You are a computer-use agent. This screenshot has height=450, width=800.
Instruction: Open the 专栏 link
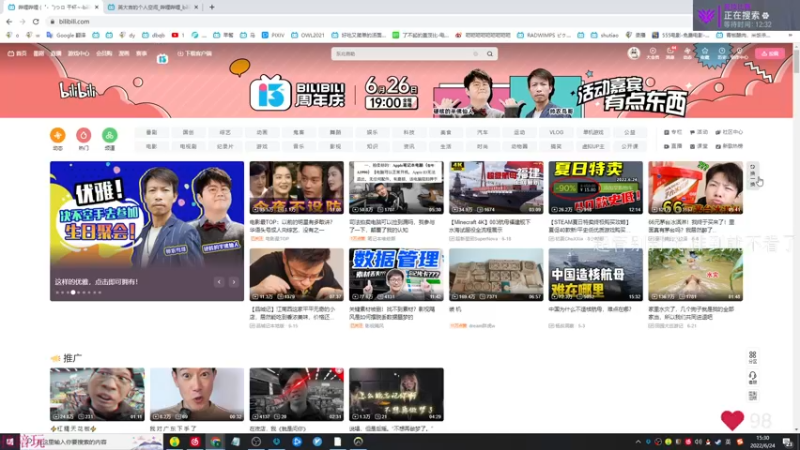[x=673, y=132]
